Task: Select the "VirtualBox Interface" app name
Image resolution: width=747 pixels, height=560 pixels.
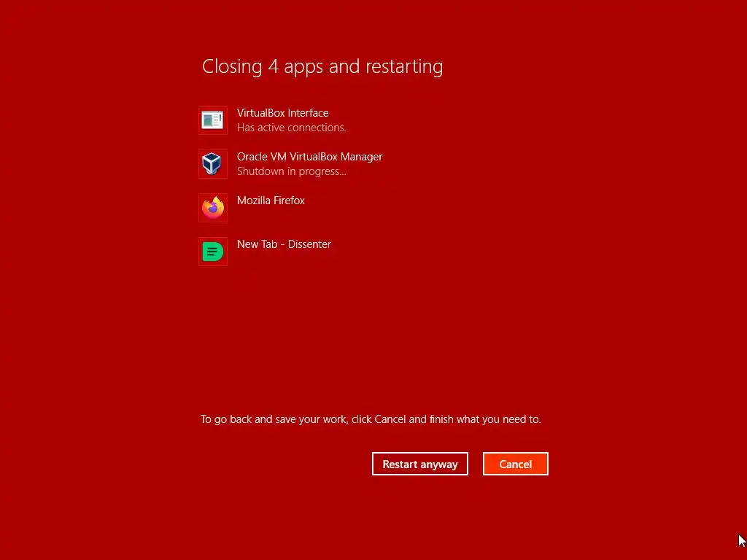Action: [x=282, y=113]
